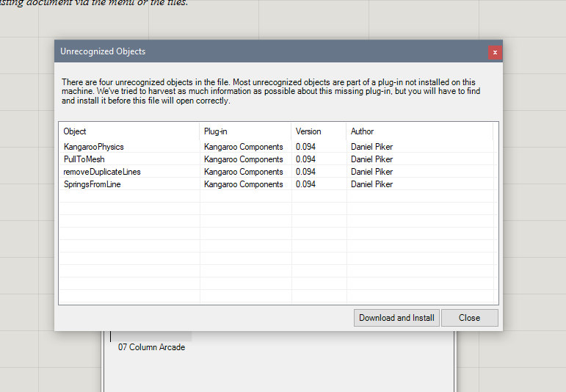Click version 0.094 in the SpringsFromLine row

tap(305, 184)
